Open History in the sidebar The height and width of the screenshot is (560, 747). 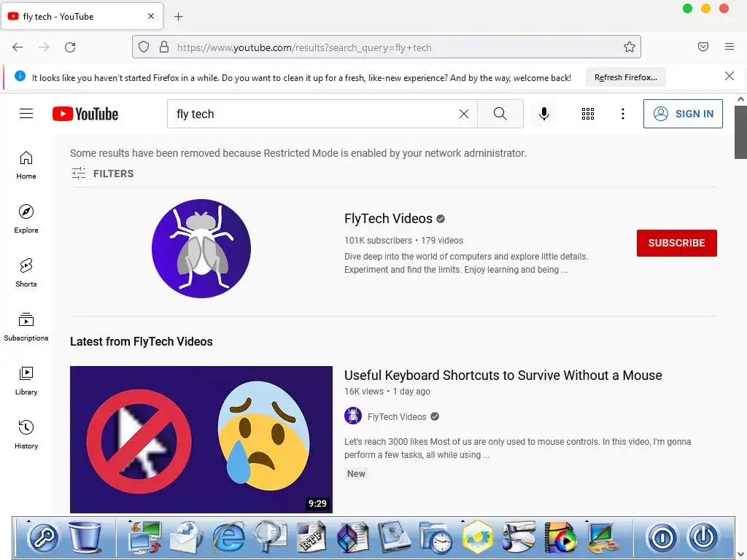click(x=26, y=435)
